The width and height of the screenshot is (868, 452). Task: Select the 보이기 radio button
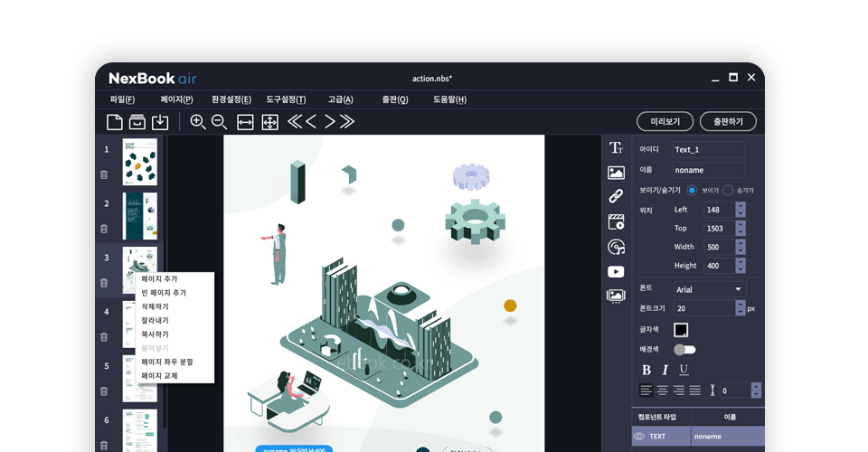click(693, 191)
